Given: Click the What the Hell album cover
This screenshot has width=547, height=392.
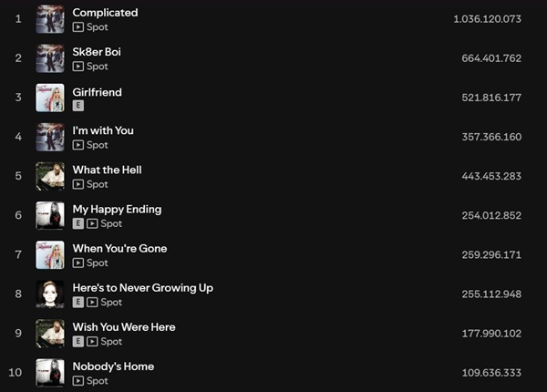Looking at the screenshot, I should [x=50, y=177].
